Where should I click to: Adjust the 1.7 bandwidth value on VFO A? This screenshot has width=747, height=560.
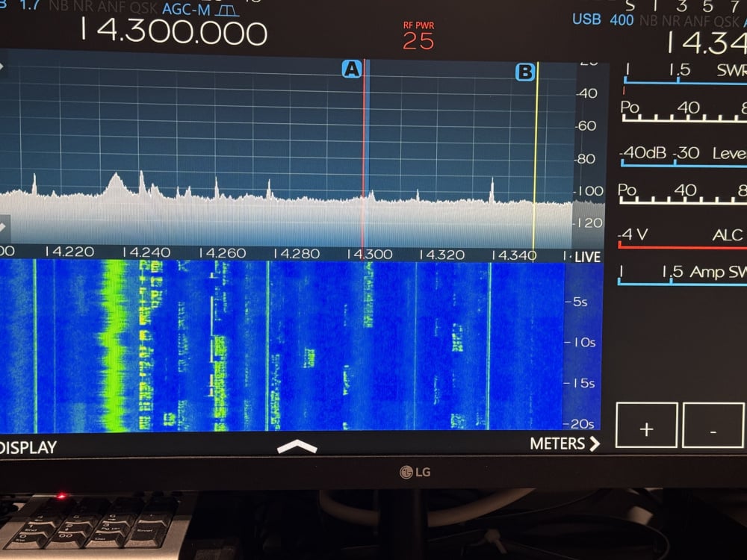[30, 6]
